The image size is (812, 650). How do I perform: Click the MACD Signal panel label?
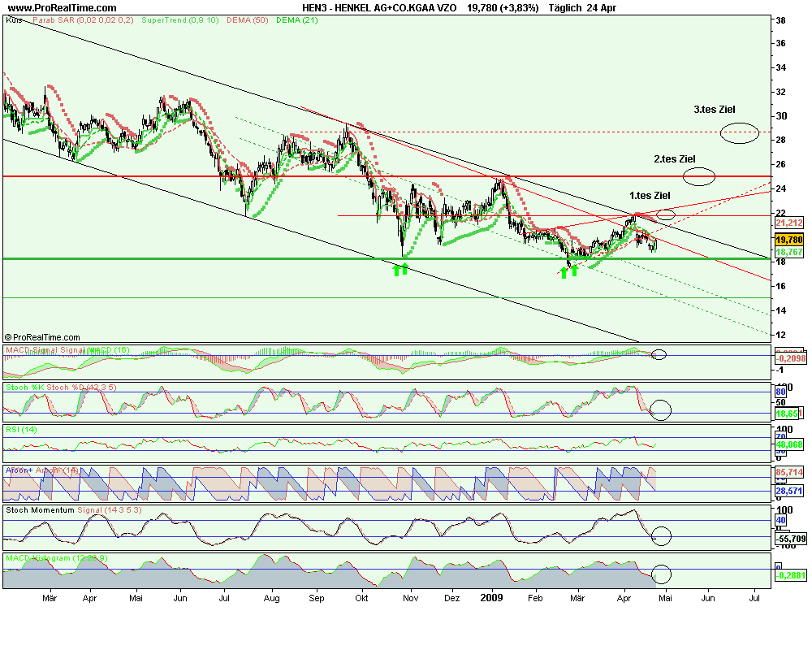[67, 350]
